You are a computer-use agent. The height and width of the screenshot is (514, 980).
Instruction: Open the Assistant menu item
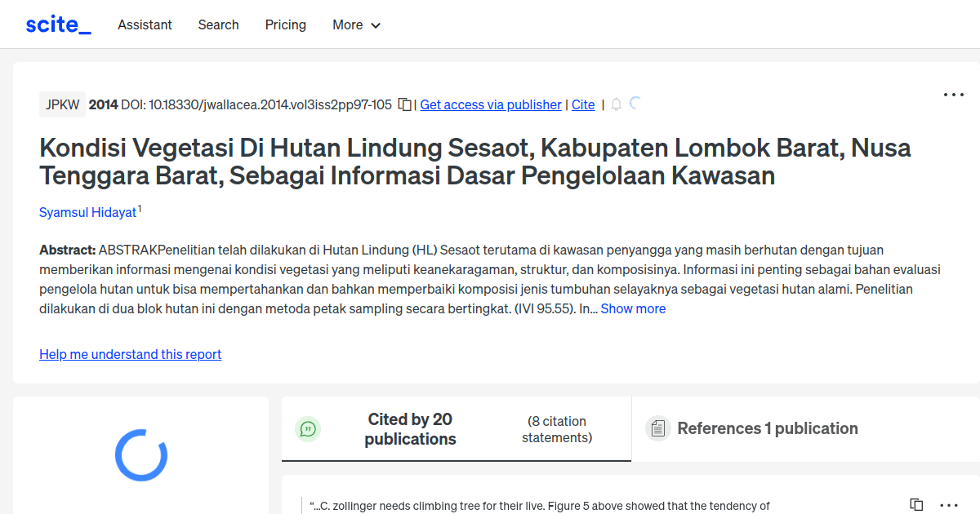point(145,25)
